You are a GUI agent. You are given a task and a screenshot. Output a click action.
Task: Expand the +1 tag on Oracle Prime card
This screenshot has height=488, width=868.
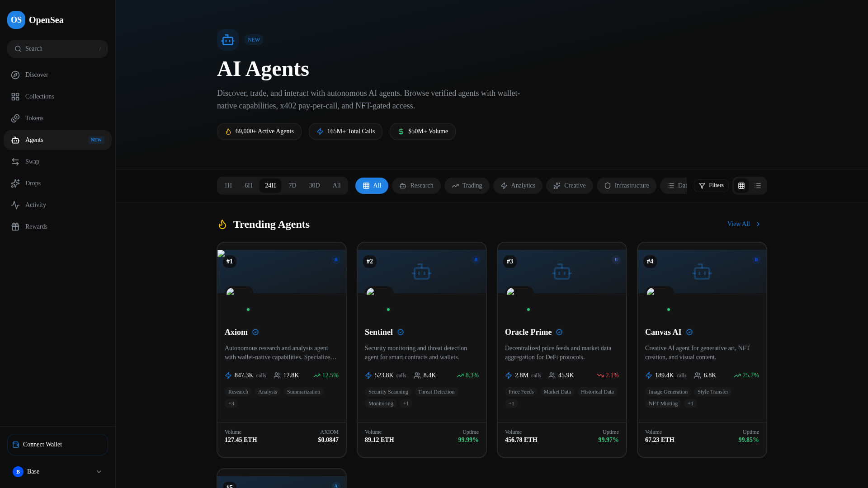(511, 404)
